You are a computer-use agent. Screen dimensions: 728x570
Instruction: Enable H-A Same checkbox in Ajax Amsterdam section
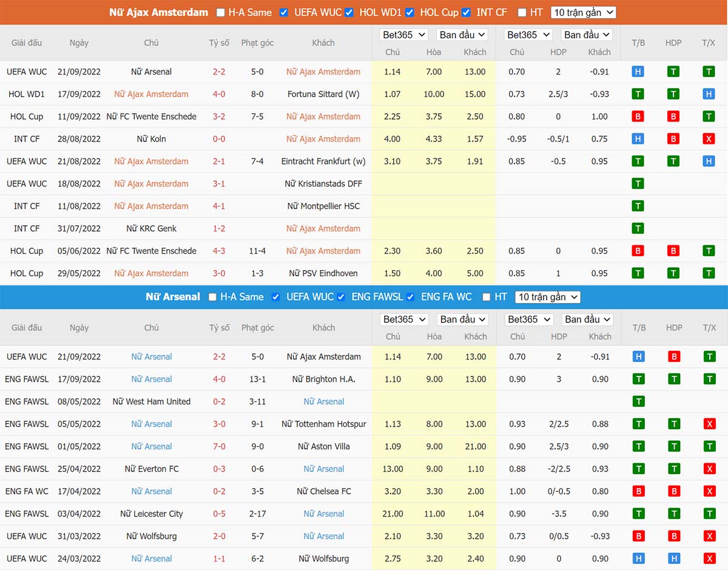221,12
